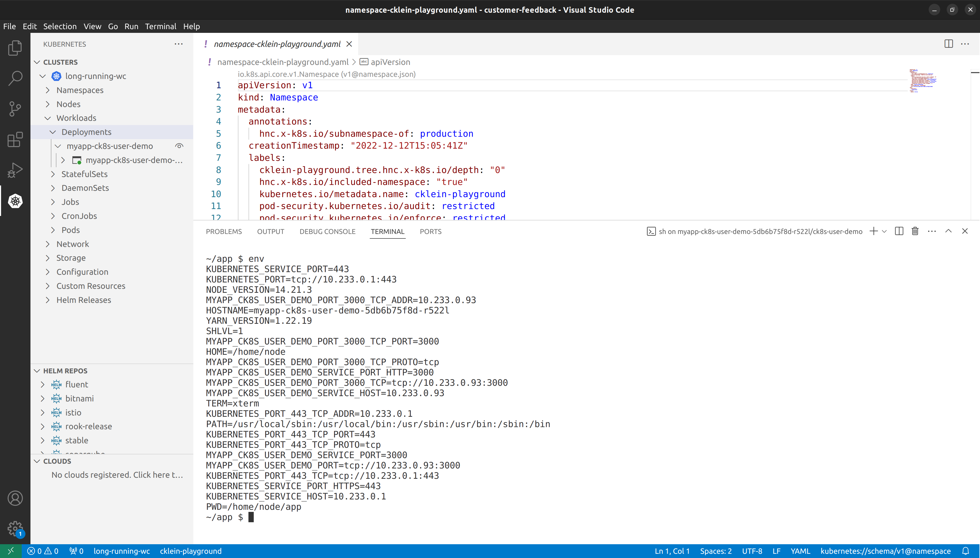
Task: Open the Source Control view
Action: pos(15,109)
